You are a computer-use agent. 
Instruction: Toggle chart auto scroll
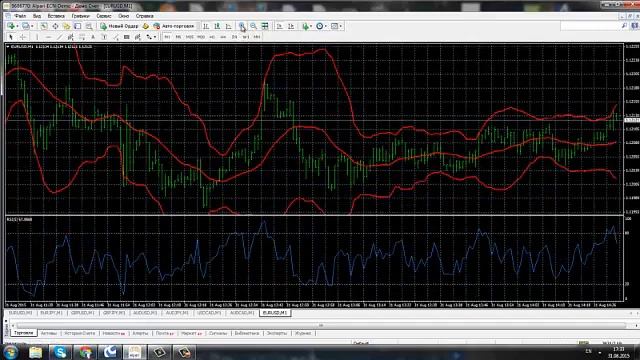pyautogui.click(x=279, y=26)
